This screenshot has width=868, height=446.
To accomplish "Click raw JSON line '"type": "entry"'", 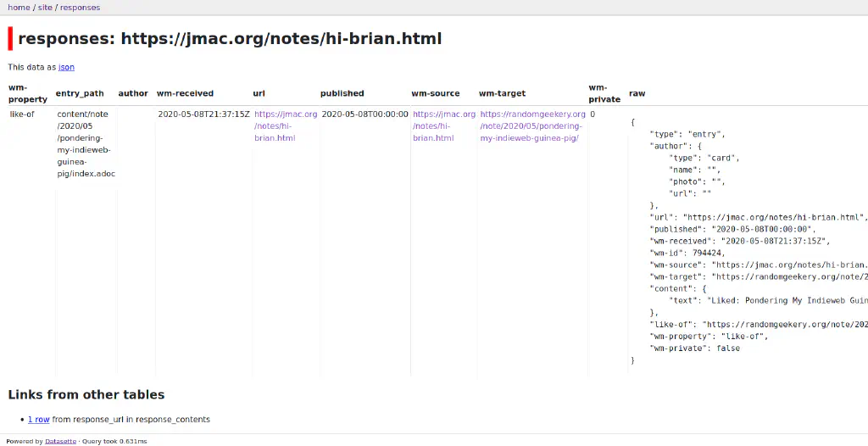I will [x=687, y=134].
